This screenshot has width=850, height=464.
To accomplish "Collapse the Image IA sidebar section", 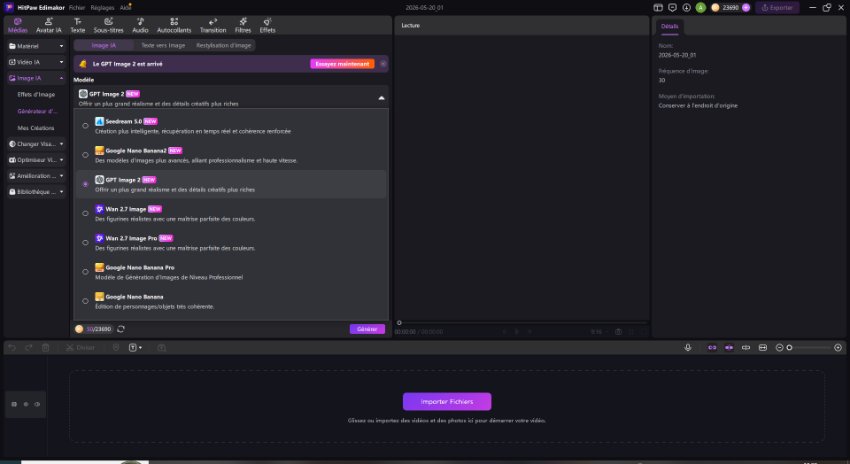I will point(36,78).
